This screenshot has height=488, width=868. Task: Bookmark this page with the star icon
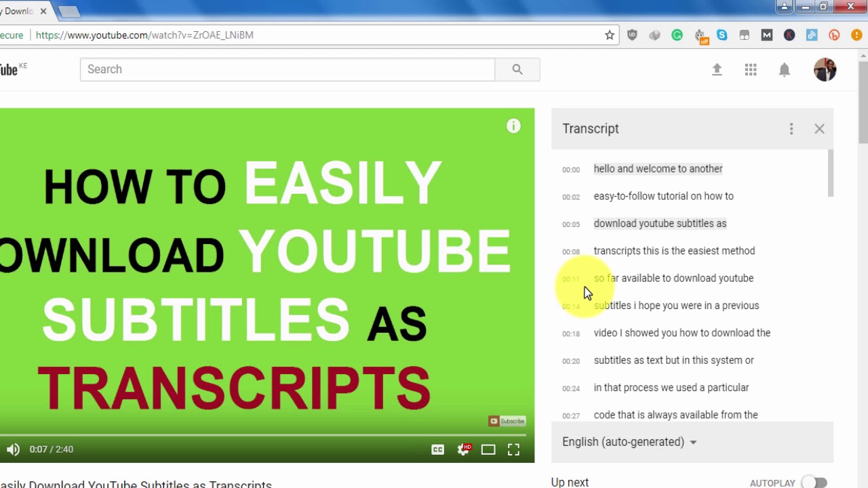click(x=610, y=35)
